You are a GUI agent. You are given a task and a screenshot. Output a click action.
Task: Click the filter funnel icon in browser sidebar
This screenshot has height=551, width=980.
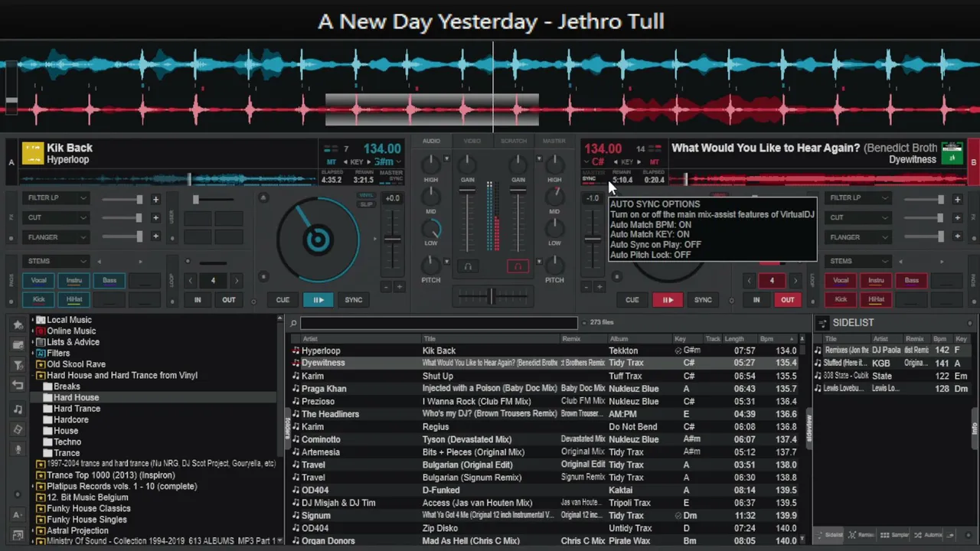18,366
